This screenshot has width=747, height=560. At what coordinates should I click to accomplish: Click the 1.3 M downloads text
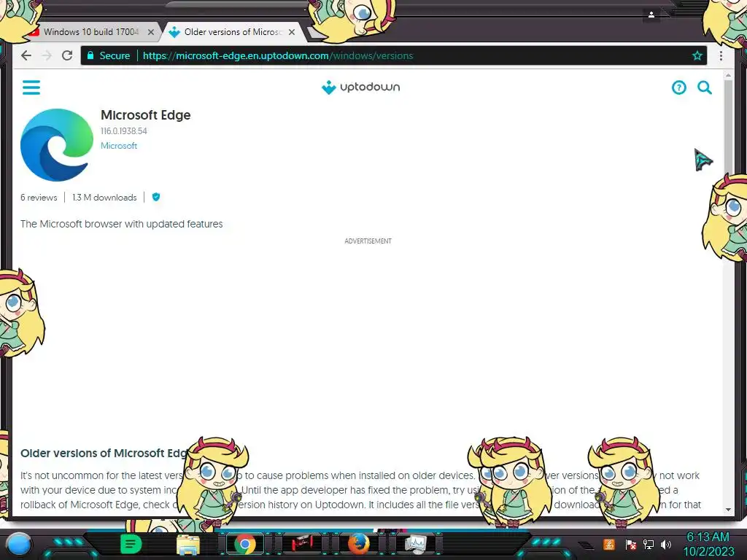coord(104,198)
